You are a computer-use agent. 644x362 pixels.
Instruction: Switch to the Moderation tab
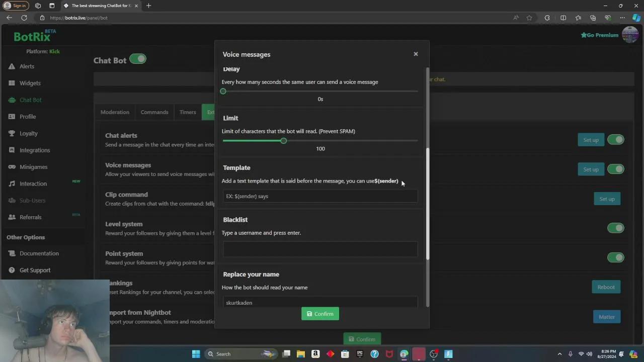(x=115, y=112)
